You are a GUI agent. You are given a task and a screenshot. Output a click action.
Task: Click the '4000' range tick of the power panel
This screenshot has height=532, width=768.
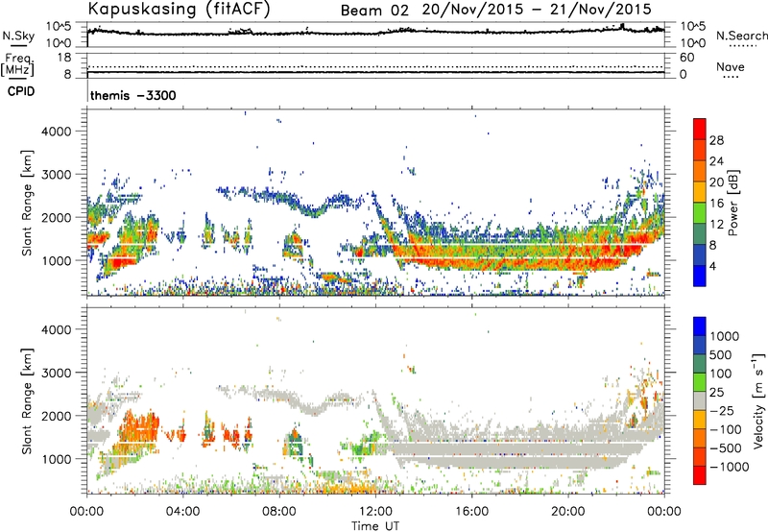[x=56, y=132]
